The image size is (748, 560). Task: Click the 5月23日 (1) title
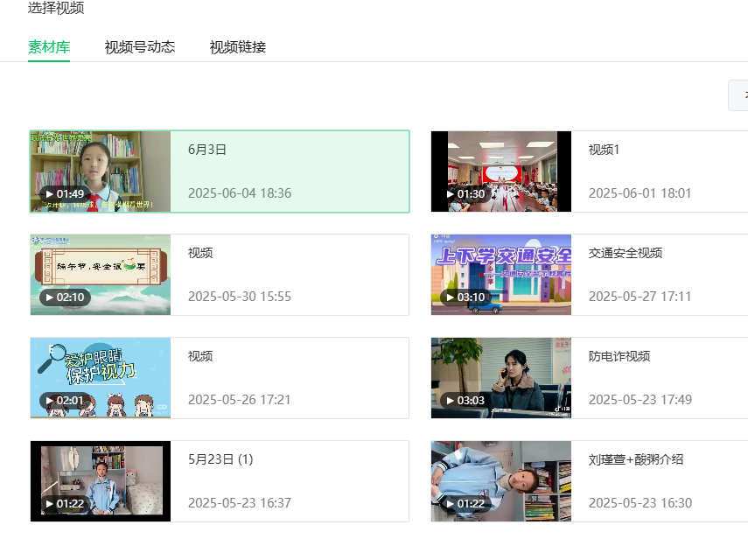coord(220,459)
